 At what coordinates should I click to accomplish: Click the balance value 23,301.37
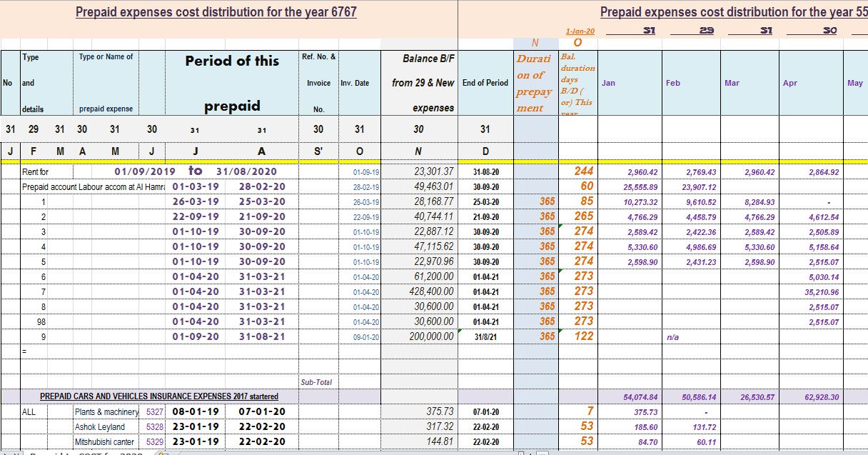point(434,171)
